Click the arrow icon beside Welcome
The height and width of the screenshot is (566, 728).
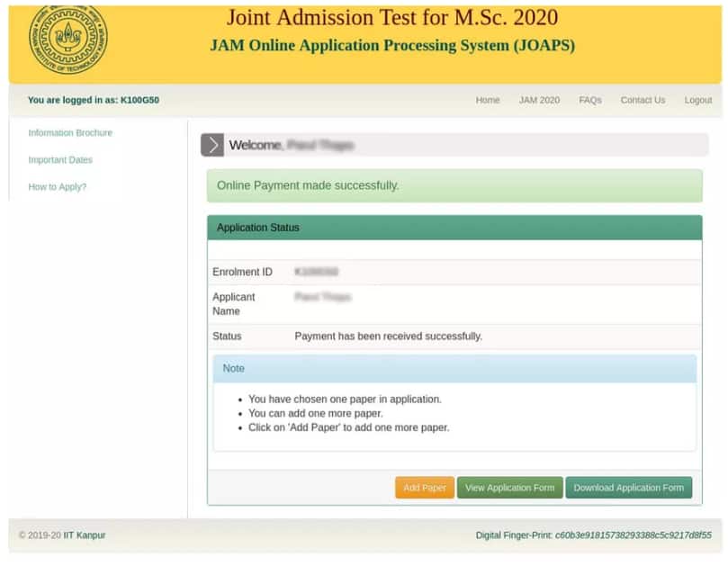point(213,144)
